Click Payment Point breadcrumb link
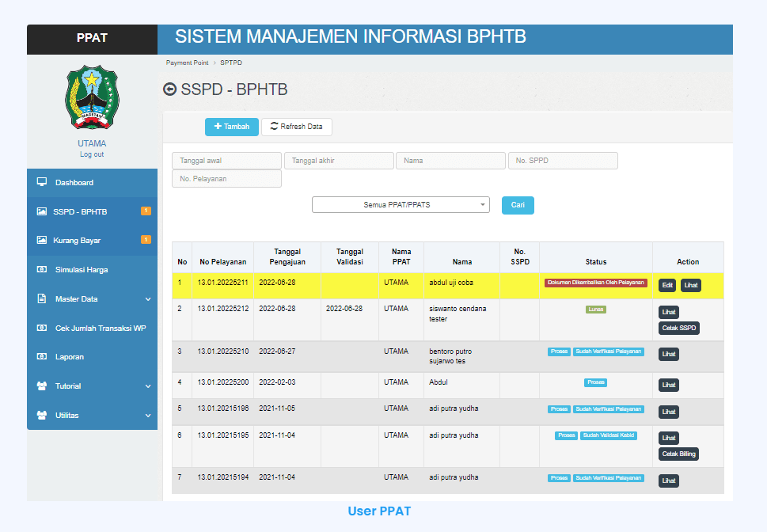Image resolution: width=767 pixels, height=532 pixels. pyautogui.click(x=187, y=63)
